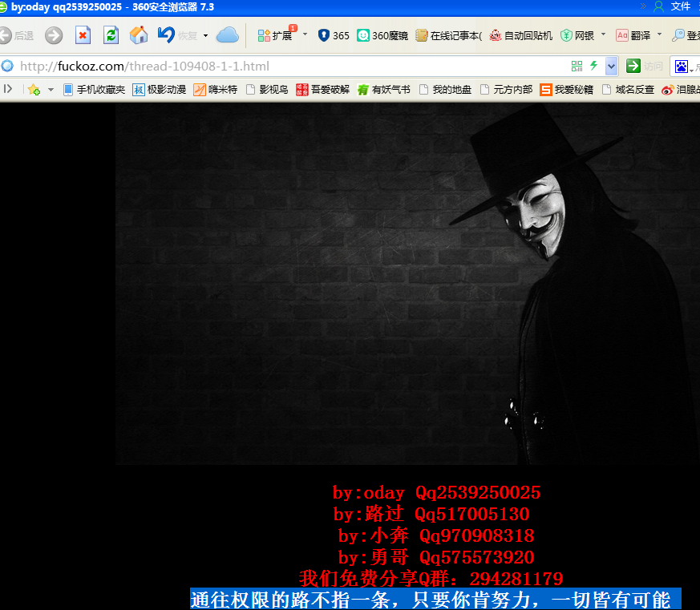Click the page loading icon in address bar

point(7,66)
